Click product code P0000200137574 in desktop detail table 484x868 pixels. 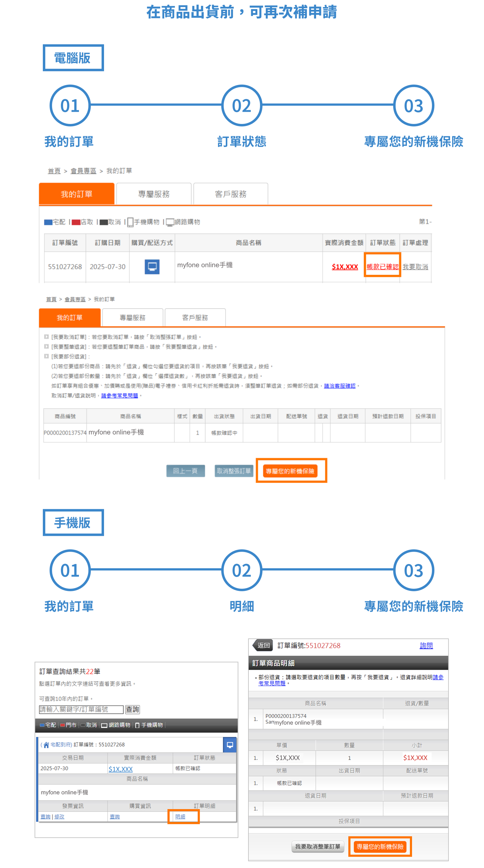click(65, 433)
